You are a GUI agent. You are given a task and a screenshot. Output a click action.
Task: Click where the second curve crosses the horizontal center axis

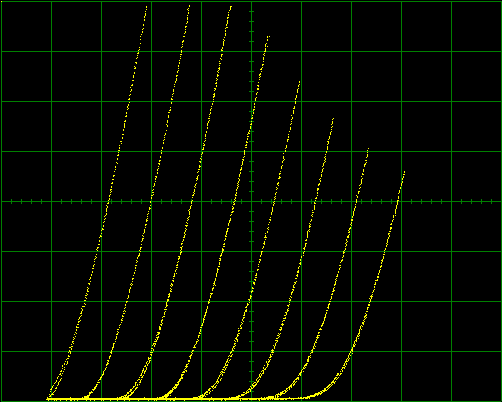pyautogui.click(x=150, y=201)
